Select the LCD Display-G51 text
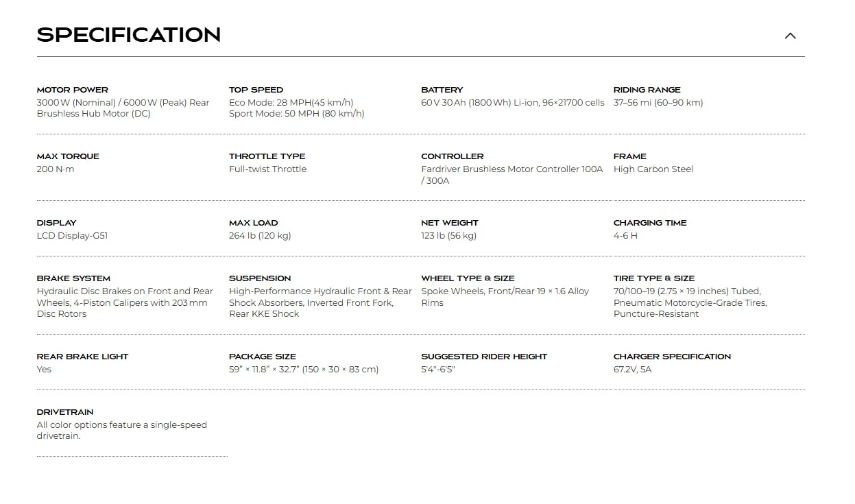 [x=72, y=236]
